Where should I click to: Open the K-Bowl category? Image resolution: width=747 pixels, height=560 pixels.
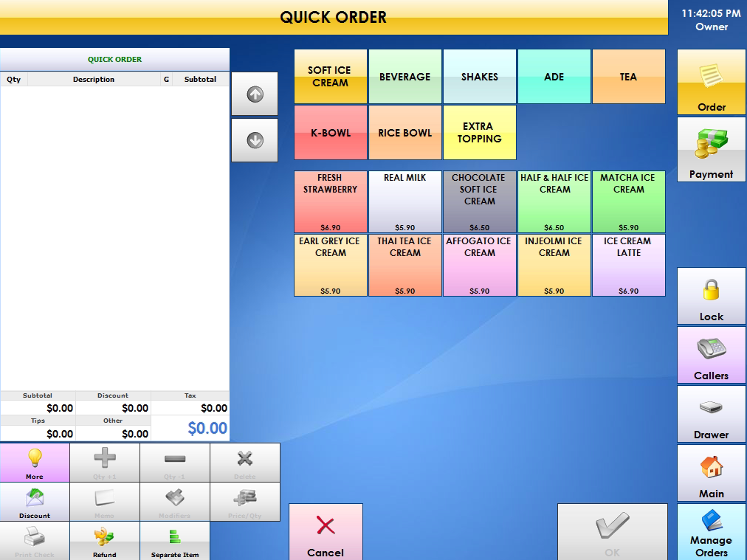[x=330, y=133]
